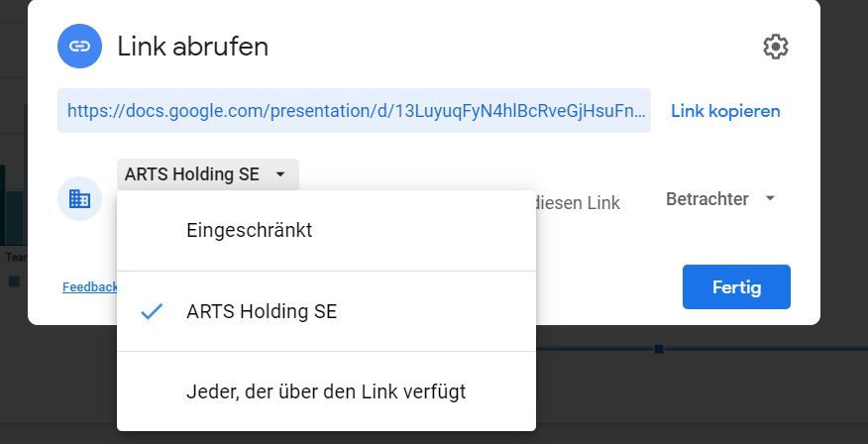Collapse the ARTS Holding SE dropdown arrow
Screen dimensions: 868x444
(280, 174)
